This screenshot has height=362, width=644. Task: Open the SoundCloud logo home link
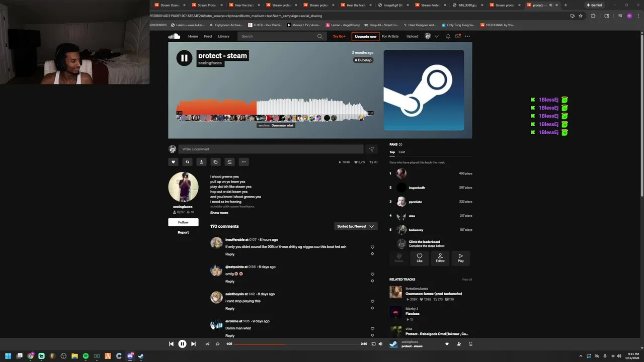click(174, 36)
